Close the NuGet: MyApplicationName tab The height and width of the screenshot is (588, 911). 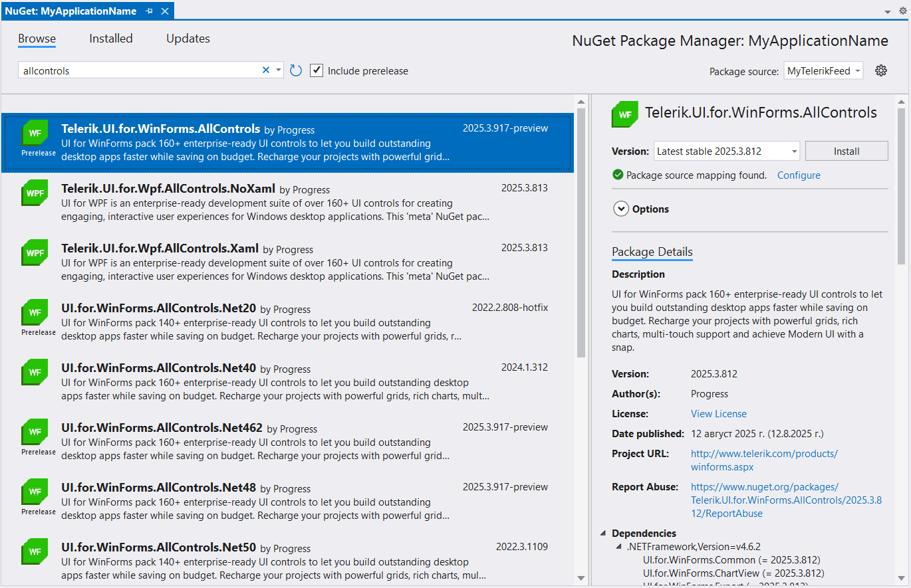[165, 11]
